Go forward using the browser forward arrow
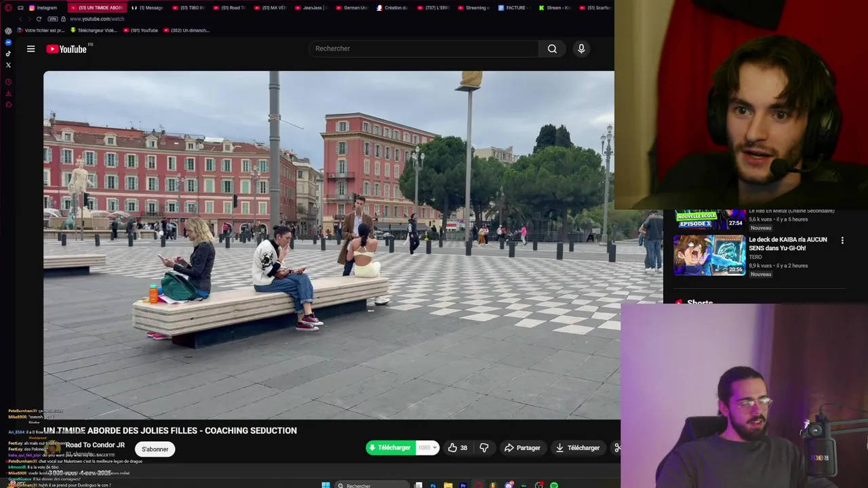 tap(29, 19)
